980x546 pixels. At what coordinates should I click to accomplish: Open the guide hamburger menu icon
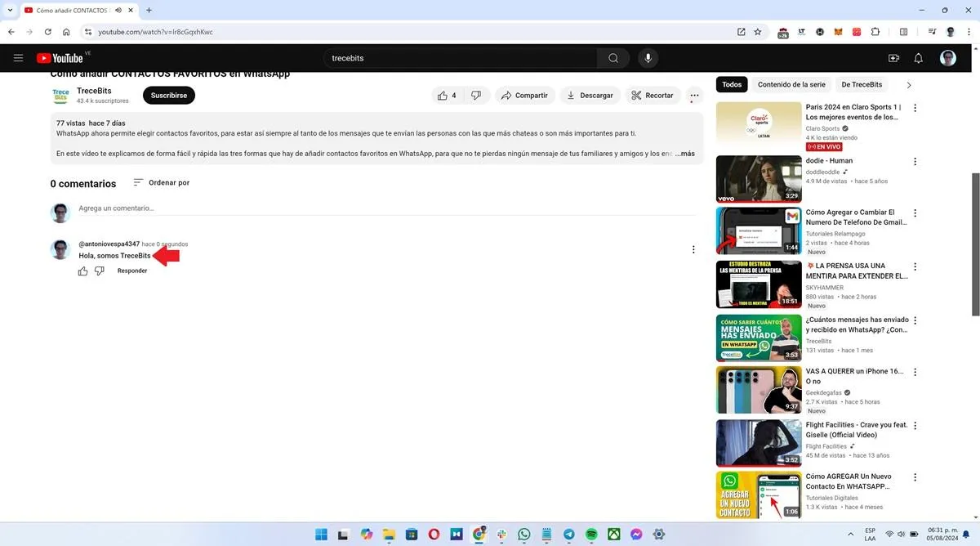tap(18, 58)
